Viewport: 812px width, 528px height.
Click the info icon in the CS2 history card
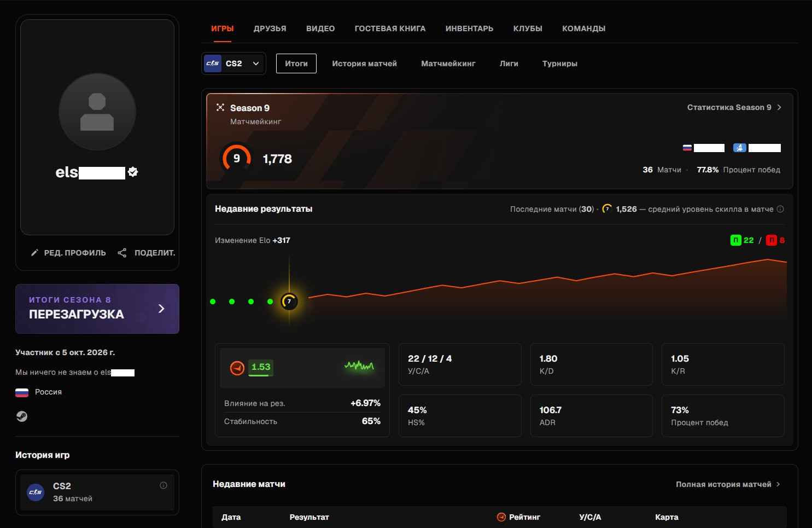point(163,485)
